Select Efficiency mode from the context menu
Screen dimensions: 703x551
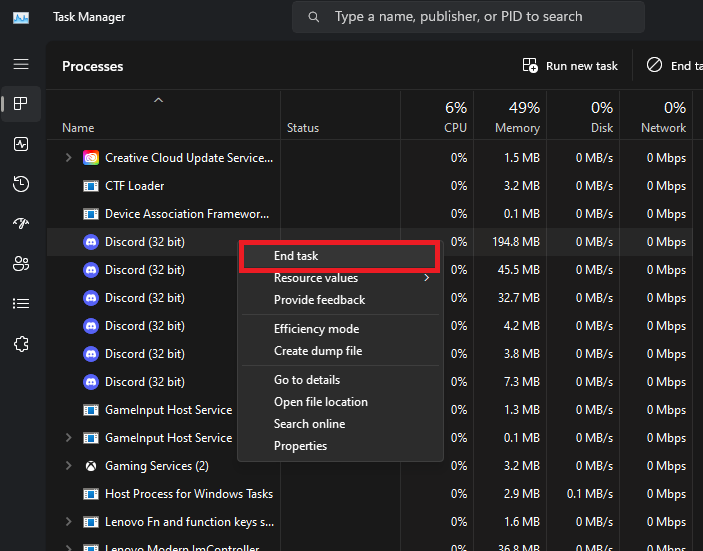tap(316, 329)
